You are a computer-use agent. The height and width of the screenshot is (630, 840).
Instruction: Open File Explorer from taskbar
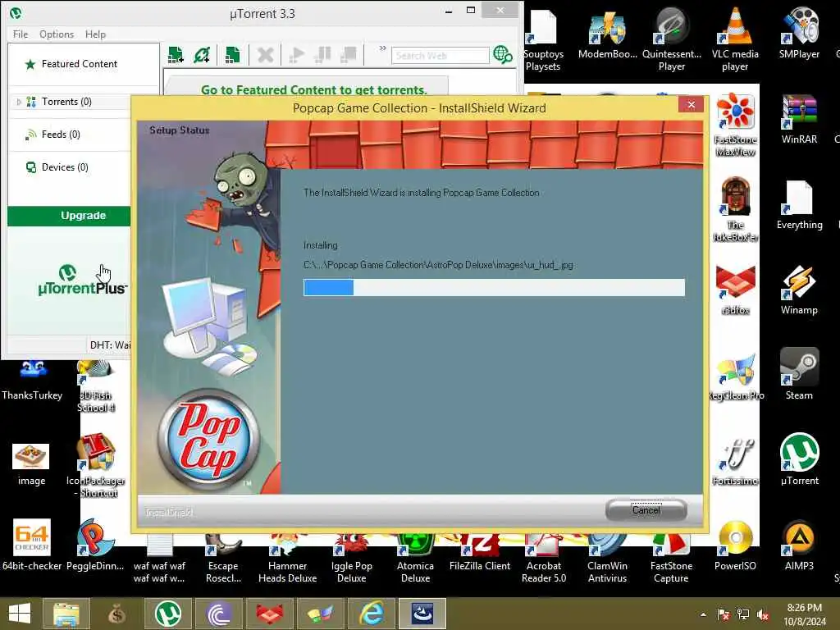66,614
